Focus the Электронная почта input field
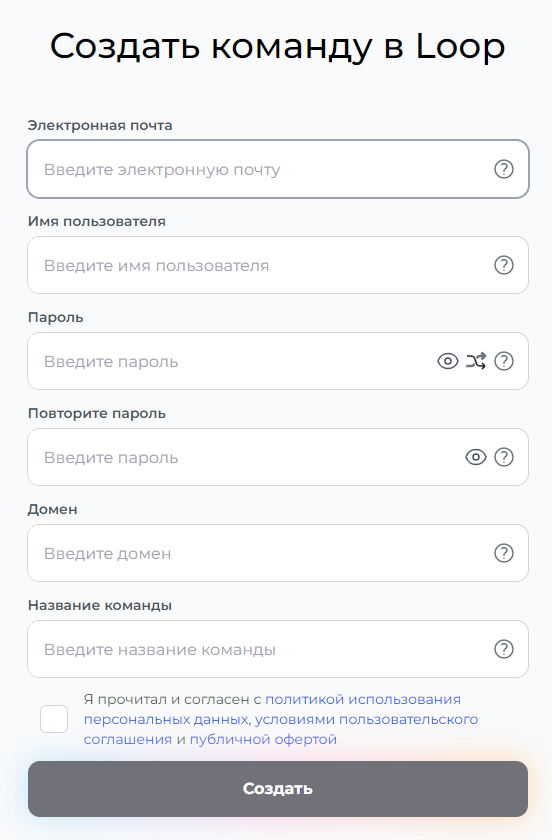This screenshot has height=840, width=552. (278, 169)
